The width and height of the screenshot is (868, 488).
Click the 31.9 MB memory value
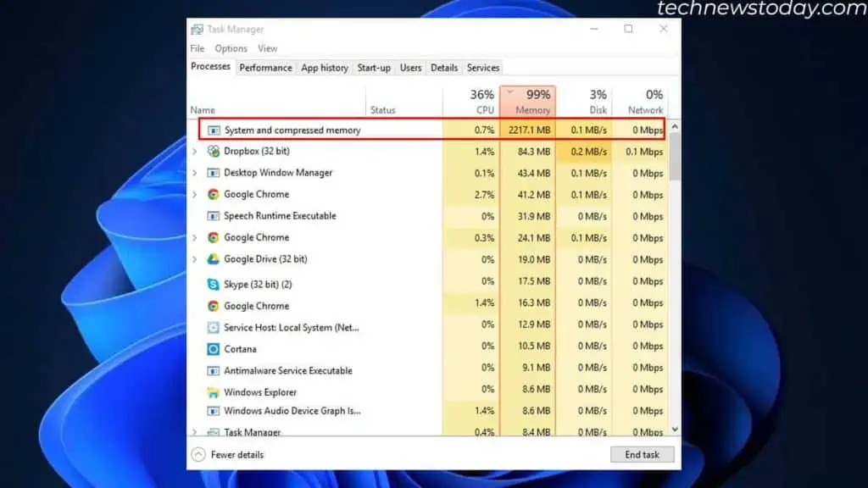click(x=534, y=216)
